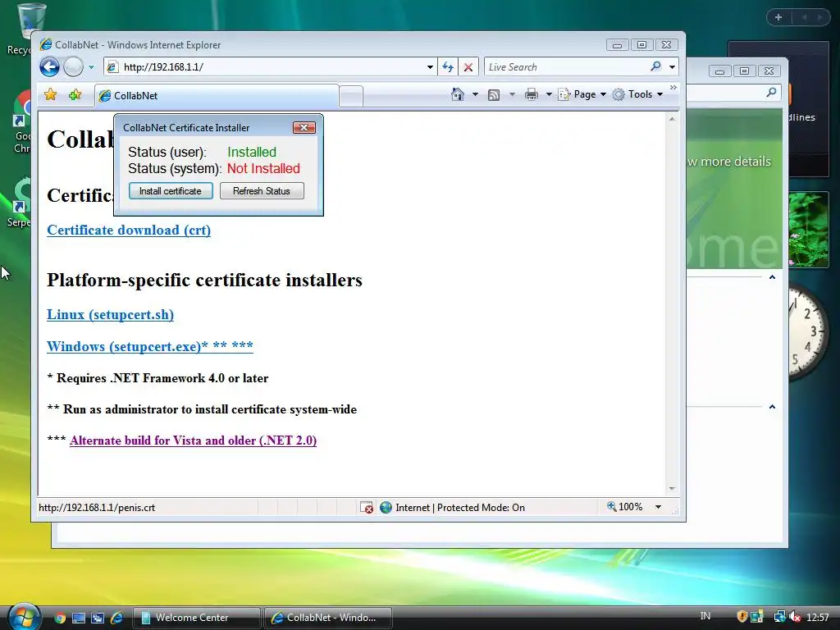Image resolution: width=840 pixels, height=630 pixels.
Task: Click the Add to Favorites icon
Action: click(x=75, y=95)
